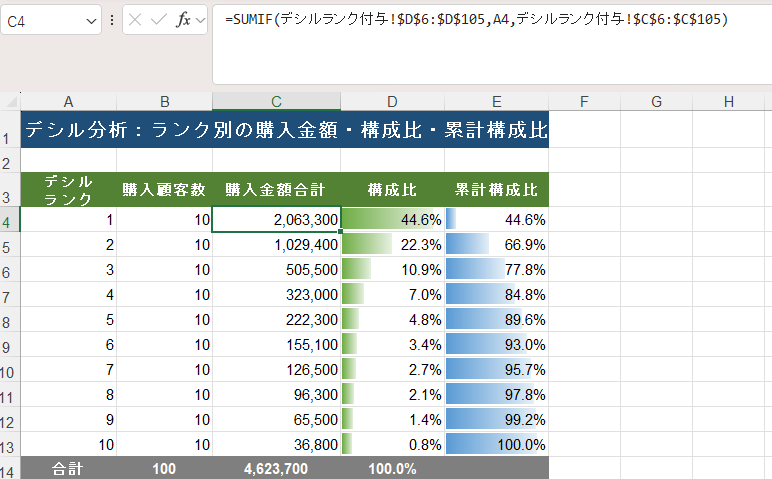Select column B header

pos(164,102)
